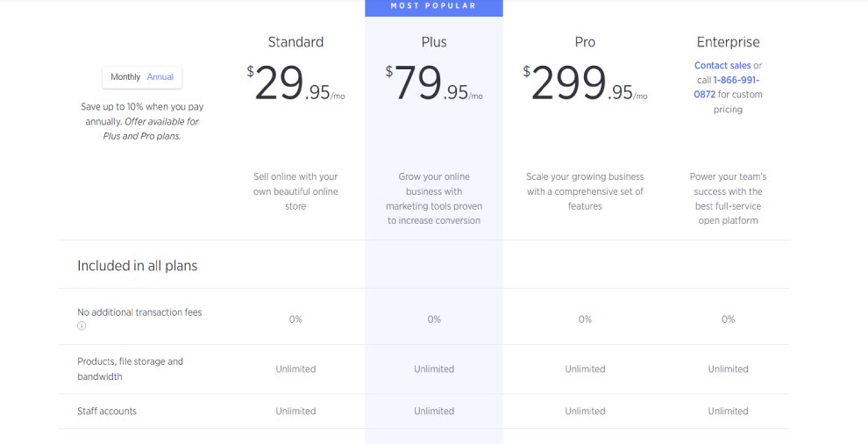Select the Plus plan heading
Image resolution: width=868 pixels, height=444 pixels.
tap(434, 42)
